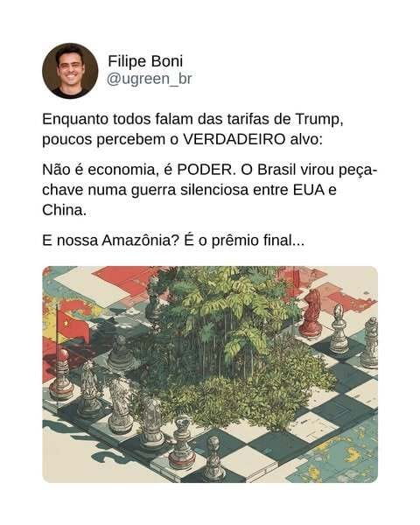Screen dimensions: 420x525
Task: Select the red-topped pawn beside the Chinese flag
Action: (62, 374)
